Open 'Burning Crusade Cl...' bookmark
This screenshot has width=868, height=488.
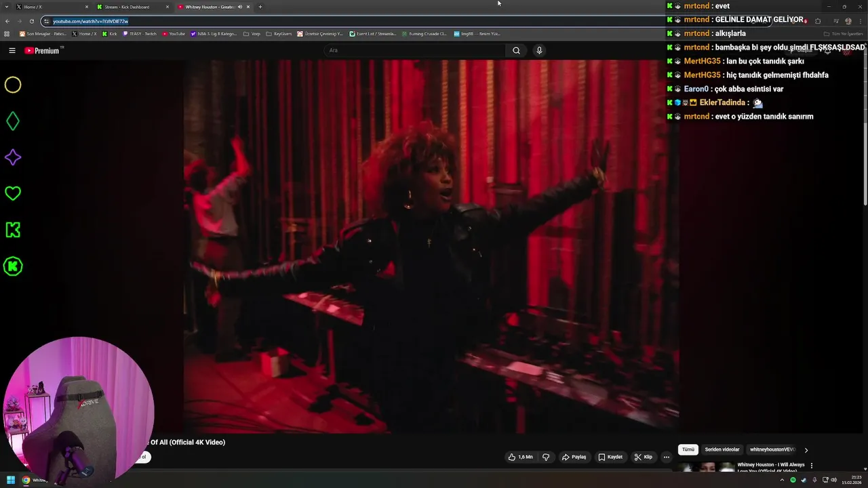(x=424, y=33)
